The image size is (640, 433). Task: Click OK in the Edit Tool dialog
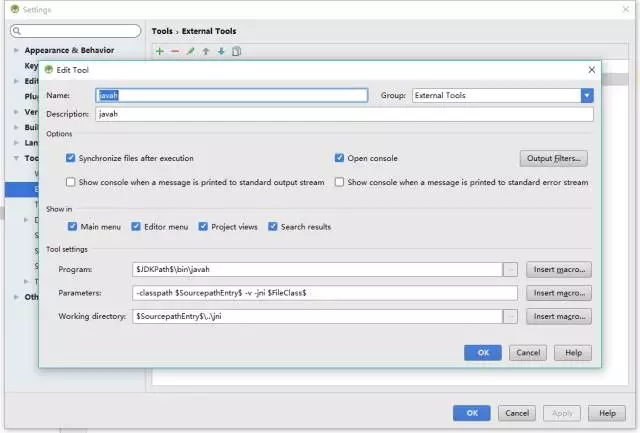coord(483,353)
